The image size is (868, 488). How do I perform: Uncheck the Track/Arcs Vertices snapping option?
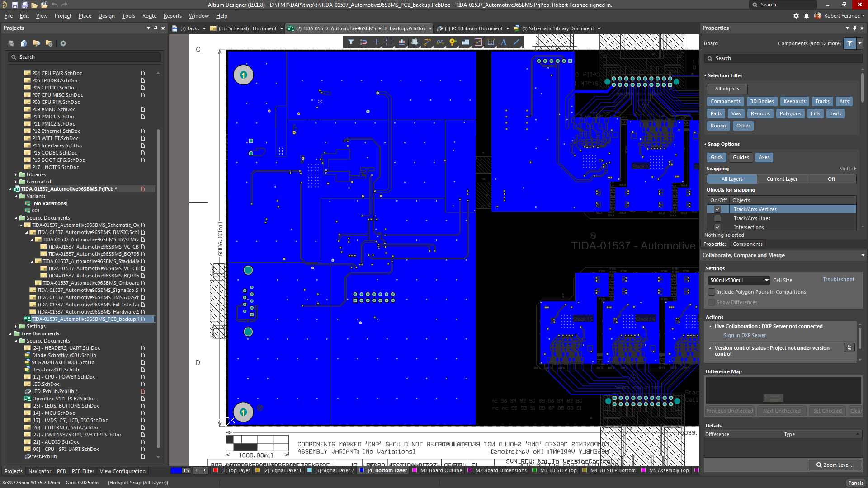[x=717, y=209]
